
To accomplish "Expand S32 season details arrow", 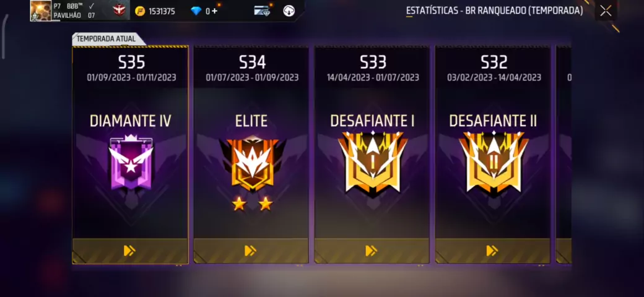I will (492, 251).
